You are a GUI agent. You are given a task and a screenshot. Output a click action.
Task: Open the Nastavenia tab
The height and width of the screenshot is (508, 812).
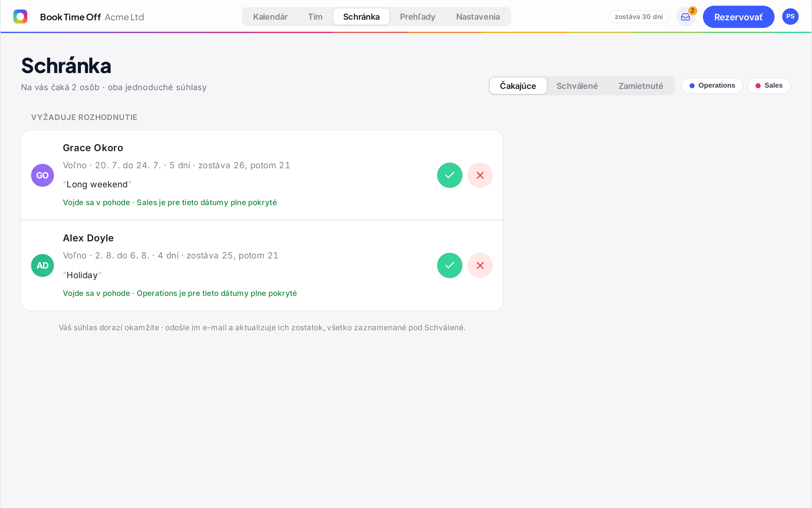478,17
